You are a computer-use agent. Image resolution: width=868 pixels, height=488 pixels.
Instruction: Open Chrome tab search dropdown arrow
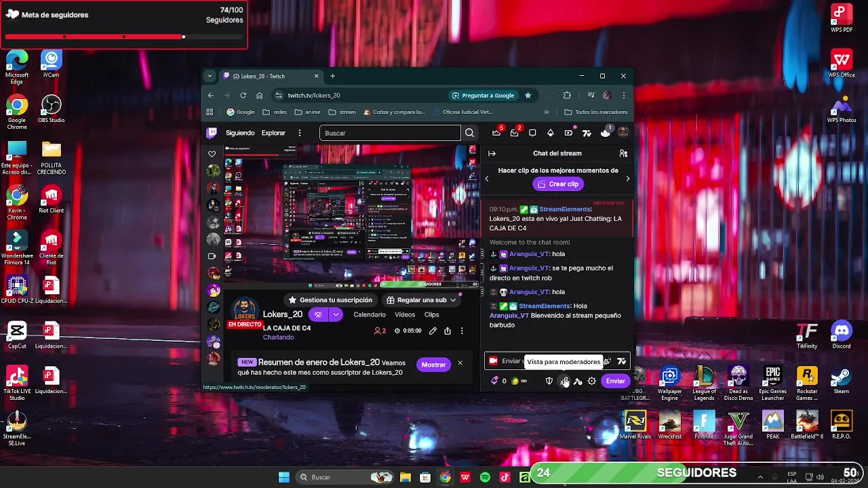(210, 76)
